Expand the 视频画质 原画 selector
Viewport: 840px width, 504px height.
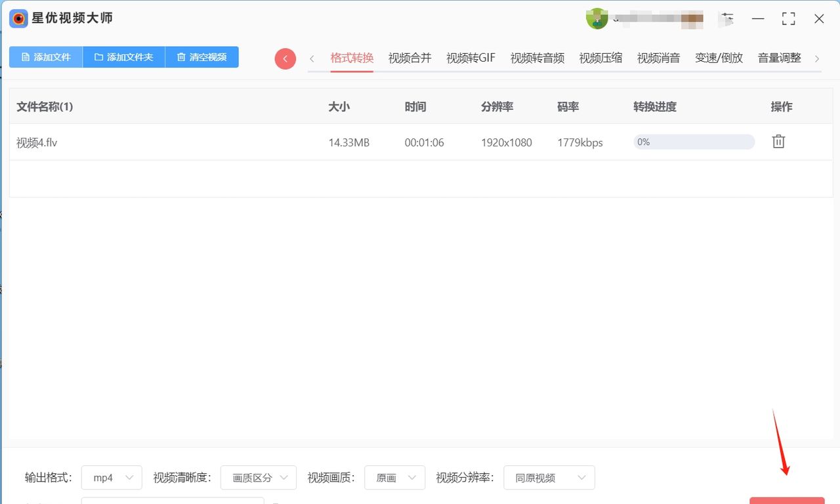[x=394, y=478]
